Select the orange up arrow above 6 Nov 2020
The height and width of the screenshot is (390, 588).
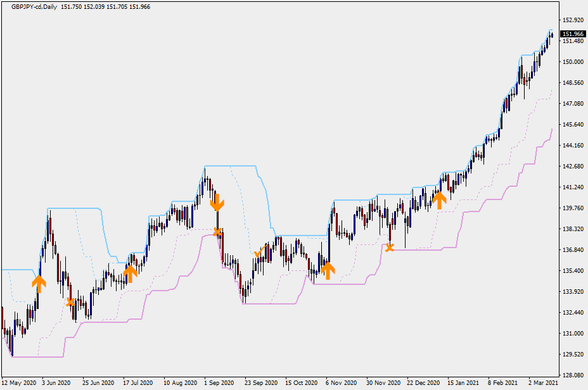pos(328,270)
